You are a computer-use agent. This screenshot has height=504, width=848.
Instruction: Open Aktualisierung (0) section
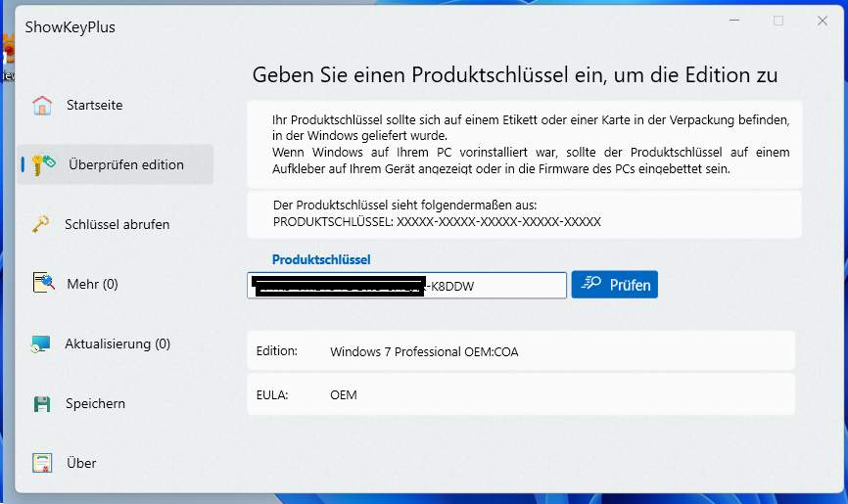[x=116, y=344]
